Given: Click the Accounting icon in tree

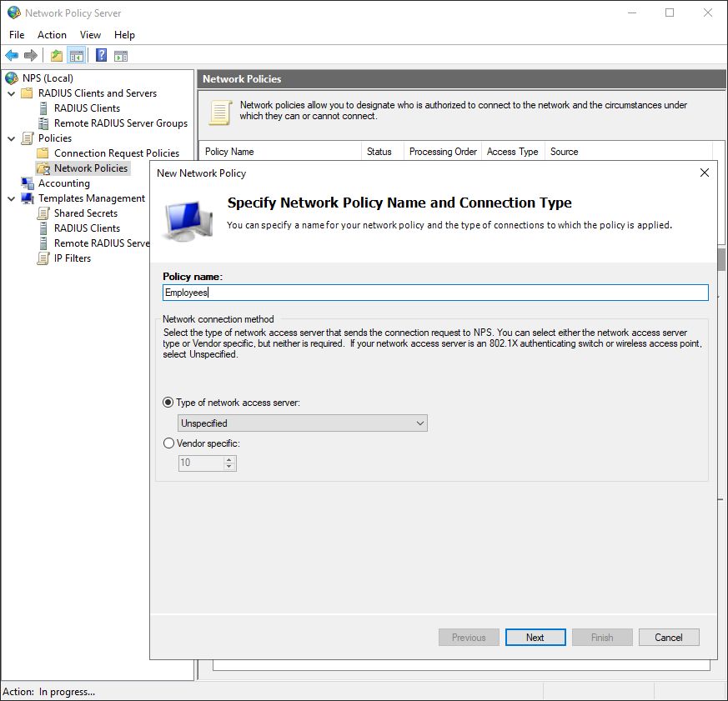Looking at the screenshot, I should point(28,183).
